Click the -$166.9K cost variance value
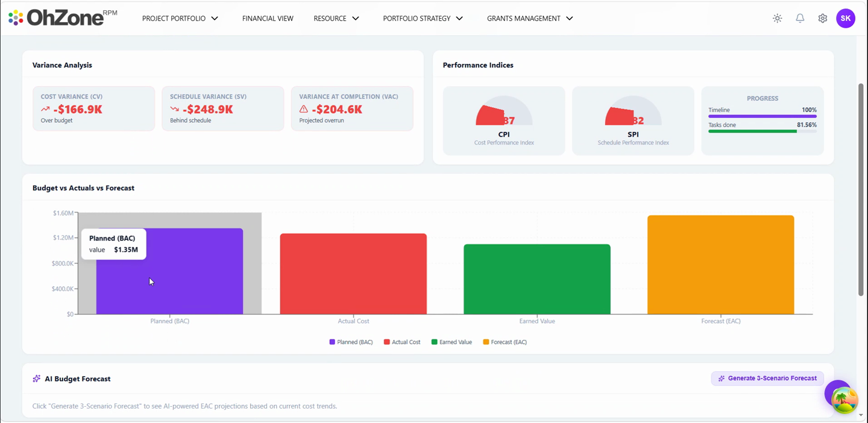 78,109
